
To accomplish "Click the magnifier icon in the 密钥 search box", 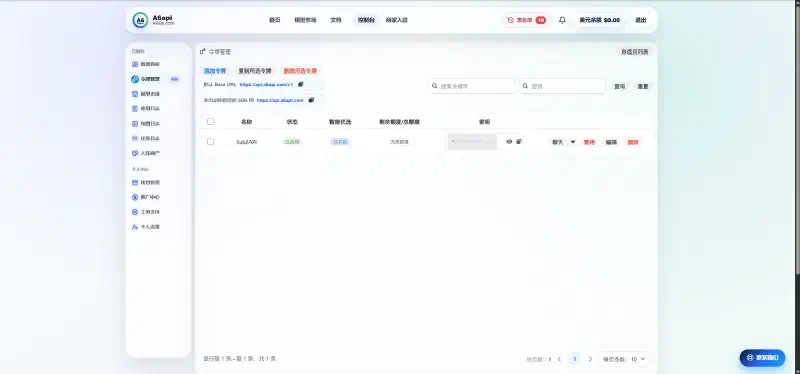I will coord(526,86).
